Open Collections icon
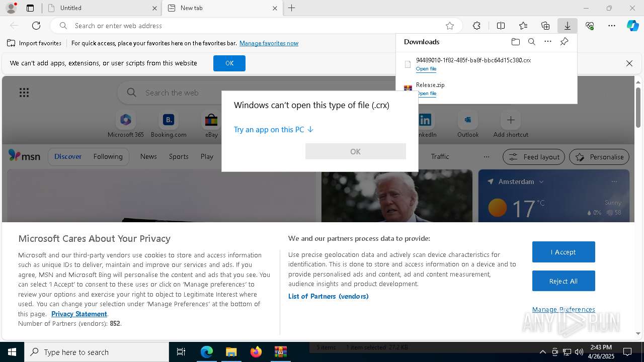Viewport: 644px width, 362px height. (x=545, y=26)
